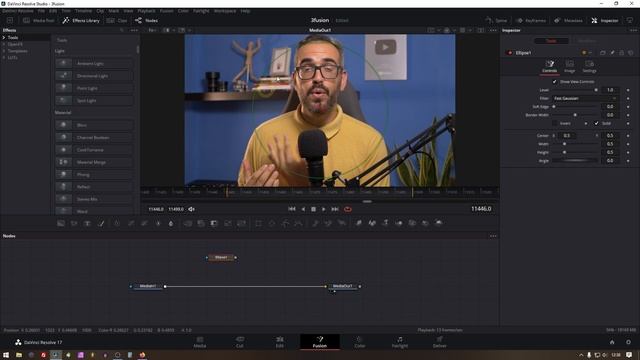Add a Text+ node from the toolbar
Image resolution: width=640 pixels, height=360 pixels.
pyautogui.click(x=87, y=223)
